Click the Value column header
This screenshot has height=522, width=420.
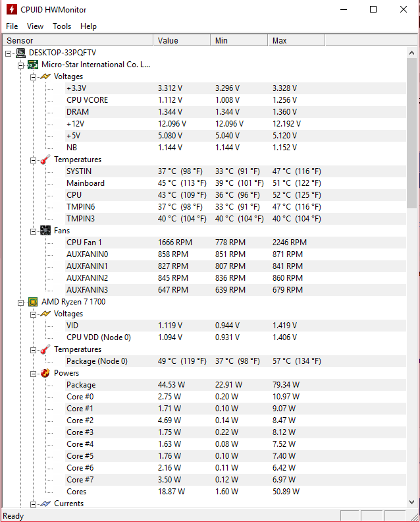(x=182, y=40)
